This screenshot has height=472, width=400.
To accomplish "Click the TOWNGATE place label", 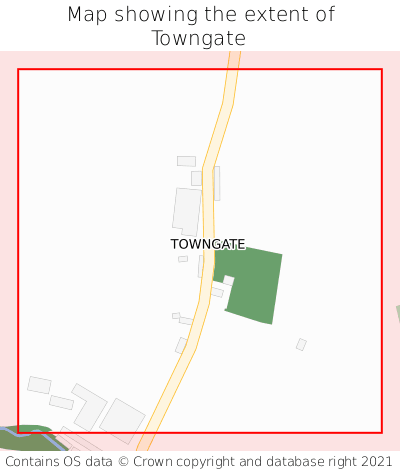I will [x=208, y=244].
